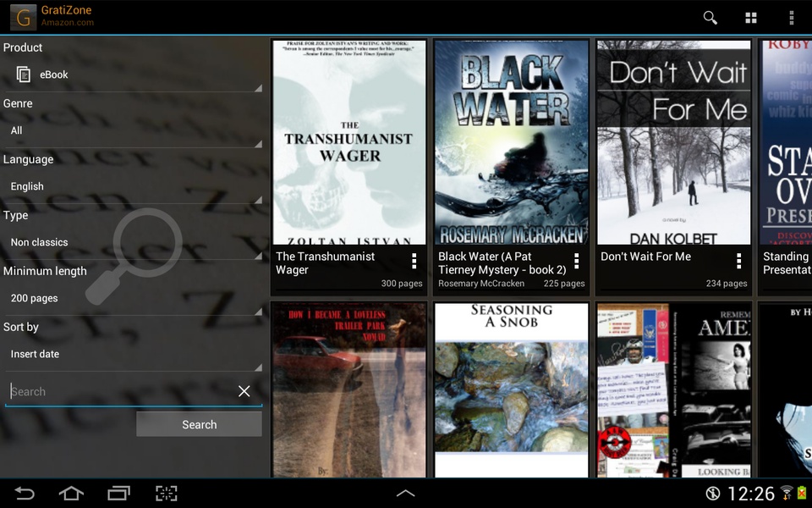This screenshot has width=812, height=508.
Task: Open the Don't Wait For Me cover
Action: 674,142
